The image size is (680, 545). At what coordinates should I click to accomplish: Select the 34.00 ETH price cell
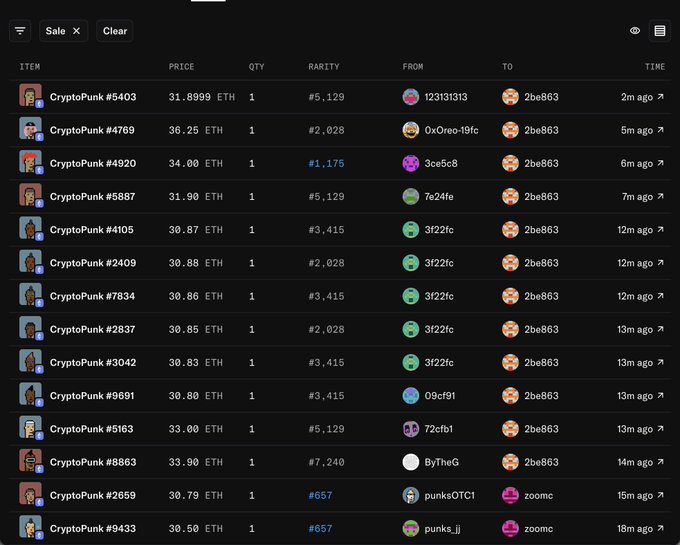pyautogui.click(x=196, y=163)
